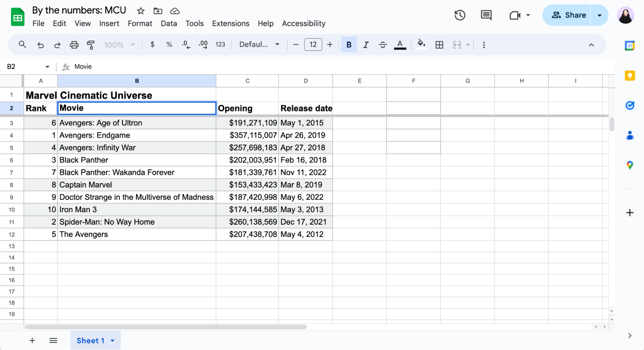Decrease decimal places
The width and height of the screenshot is (644, 350).
186,44
